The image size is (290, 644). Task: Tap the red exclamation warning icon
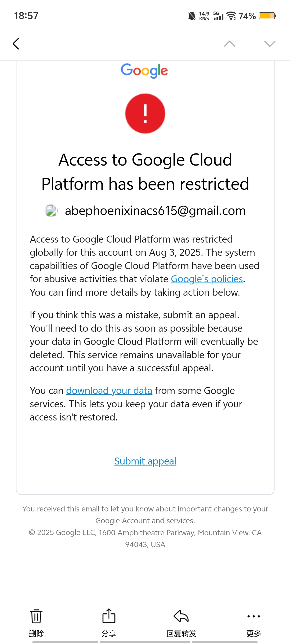[145, 114]
